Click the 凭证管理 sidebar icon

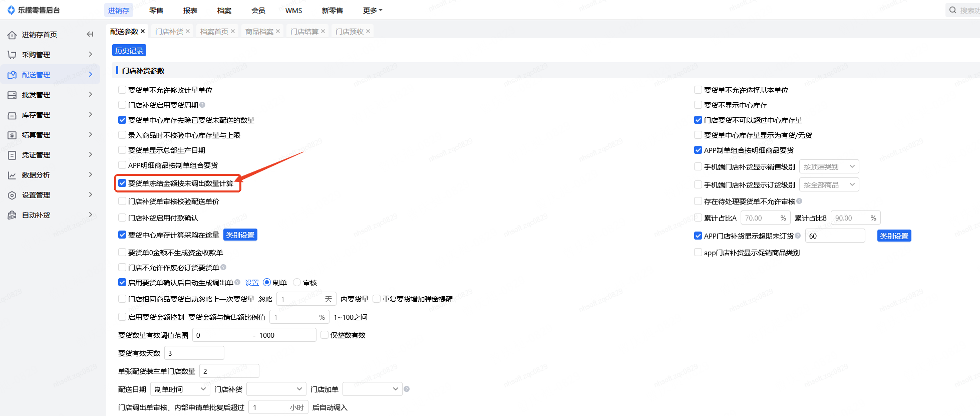click(12, 155)
